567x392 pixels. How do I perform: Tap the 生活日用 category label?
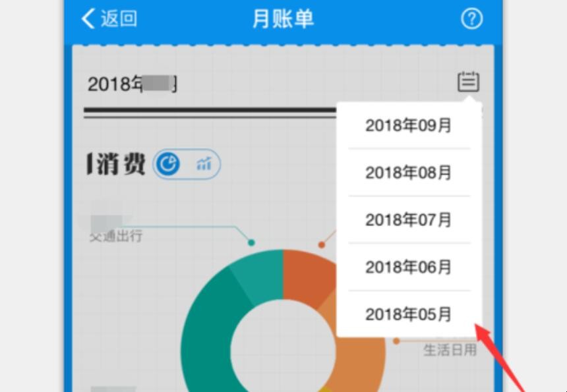450,351
